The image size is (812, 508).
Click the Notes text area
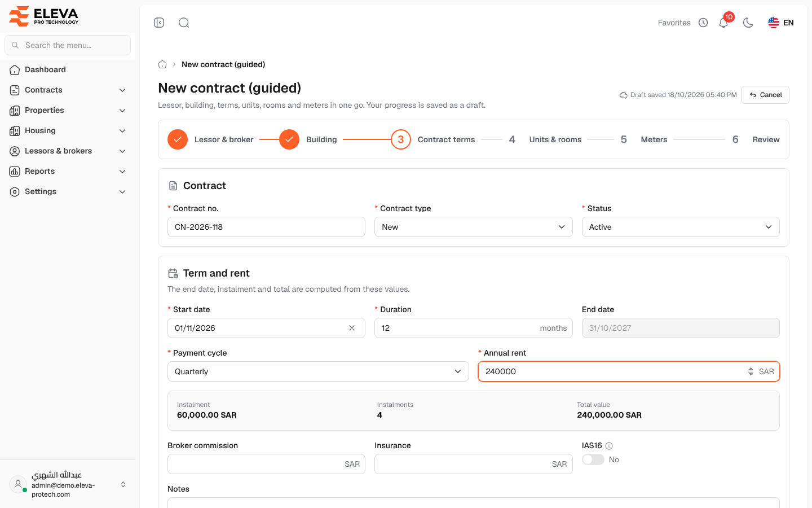pos(474,502)
